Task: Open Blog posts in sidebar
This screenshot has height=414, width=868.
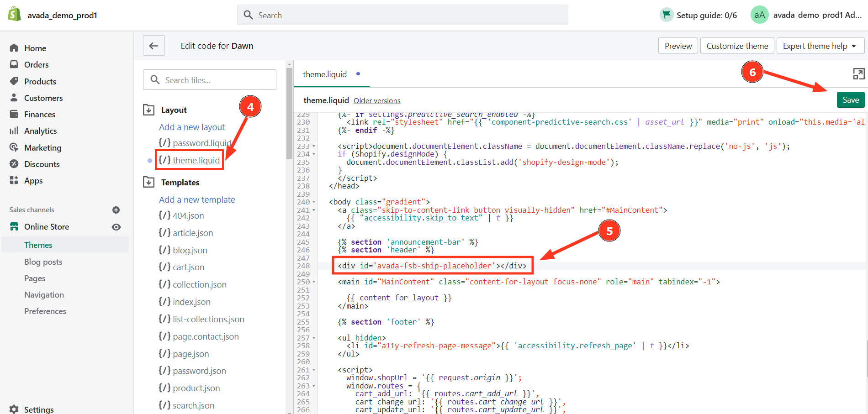Action: pos(43,262)
